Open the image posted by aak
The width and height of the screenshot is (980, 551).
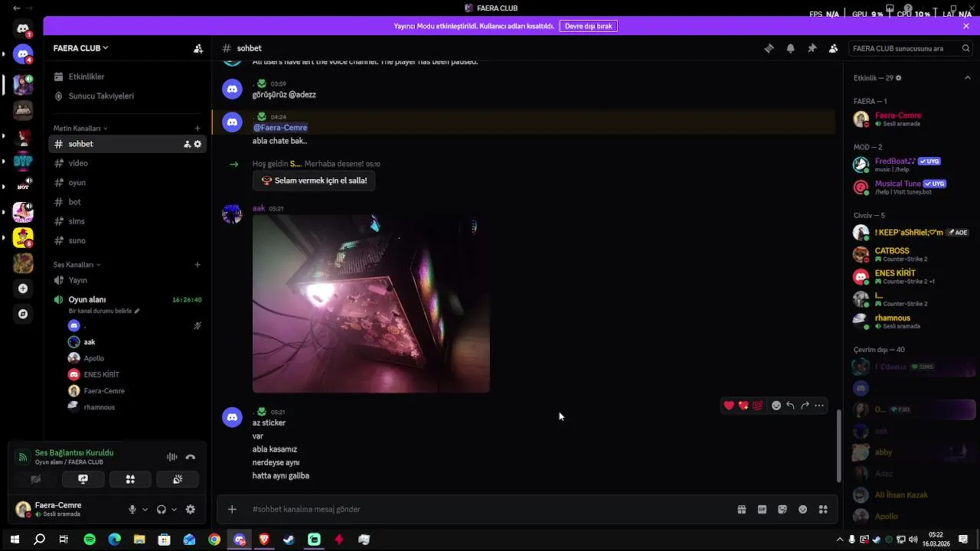point(371,304)
